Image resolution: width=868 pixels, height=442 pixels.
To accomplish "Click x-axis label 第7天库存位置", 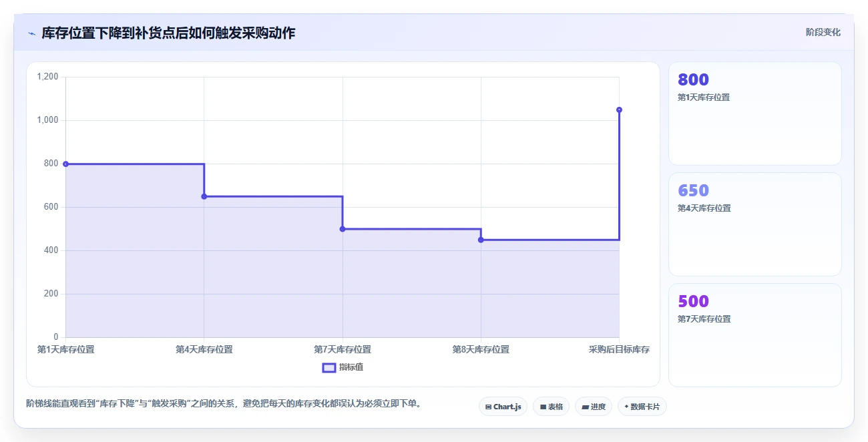I will click(343, 349).
